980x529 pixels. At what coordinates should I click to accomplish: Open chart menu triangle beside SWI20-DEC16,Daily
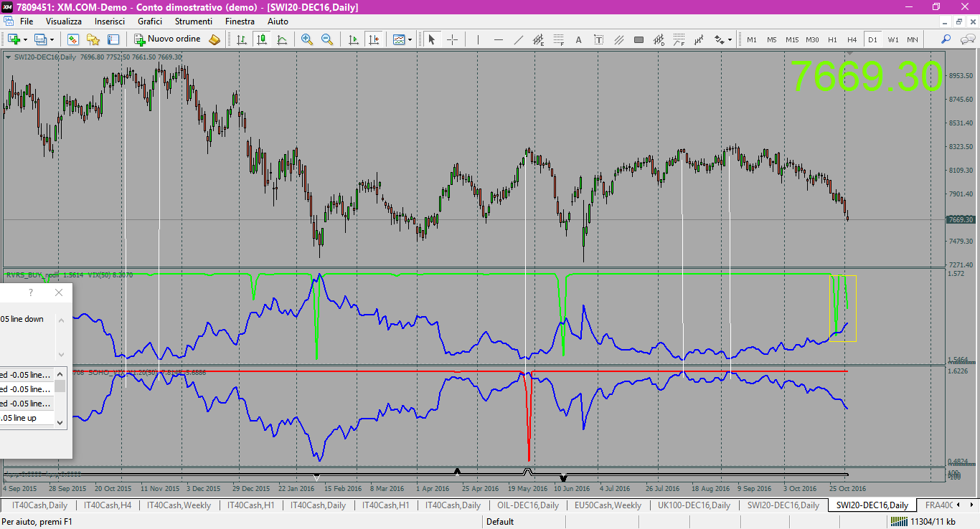click(x=8, y=57)
